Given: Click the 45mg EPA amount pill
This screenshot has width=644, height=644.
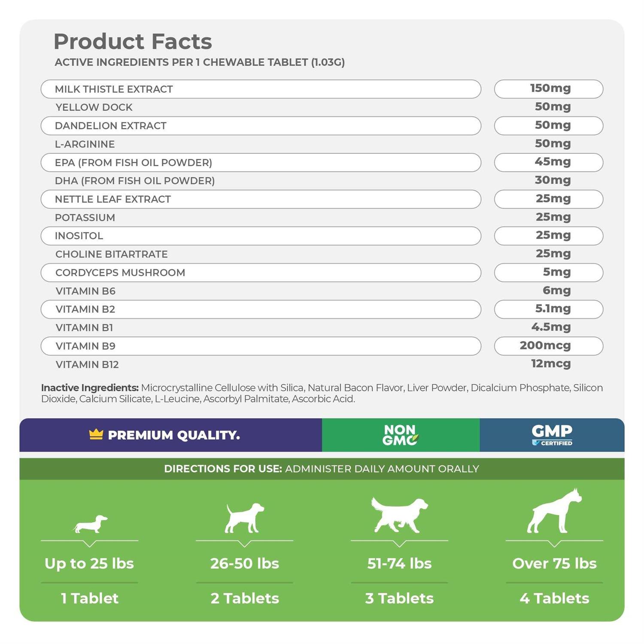Looking at the screenshot, I should pyautogui.click(x=549, y=162).
